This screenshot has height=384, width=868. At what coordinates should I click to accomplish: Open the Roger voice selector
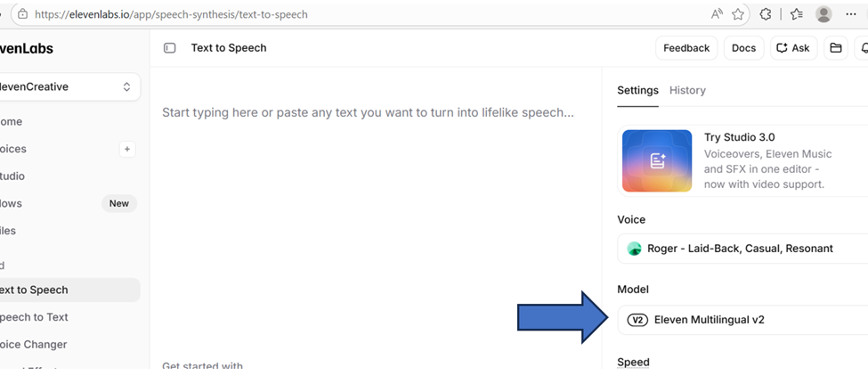click(x=741, y=249)
